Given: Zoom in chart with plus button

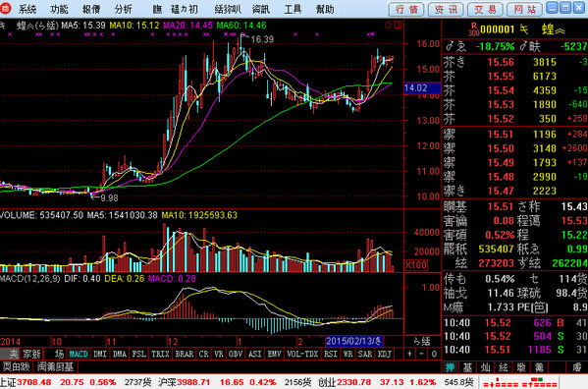Looking at the screenshot, I should tap(410, 354).
